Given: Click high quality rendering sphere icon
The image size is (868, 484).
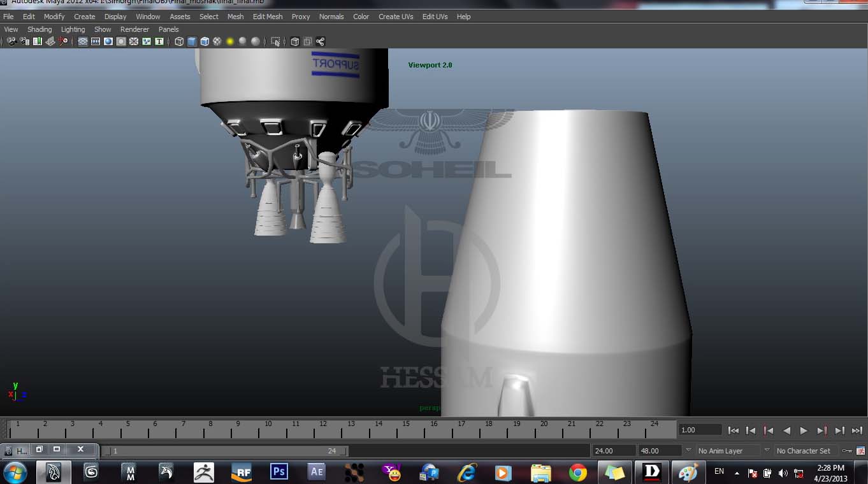Looking at the screenshot, I should 256,41.
